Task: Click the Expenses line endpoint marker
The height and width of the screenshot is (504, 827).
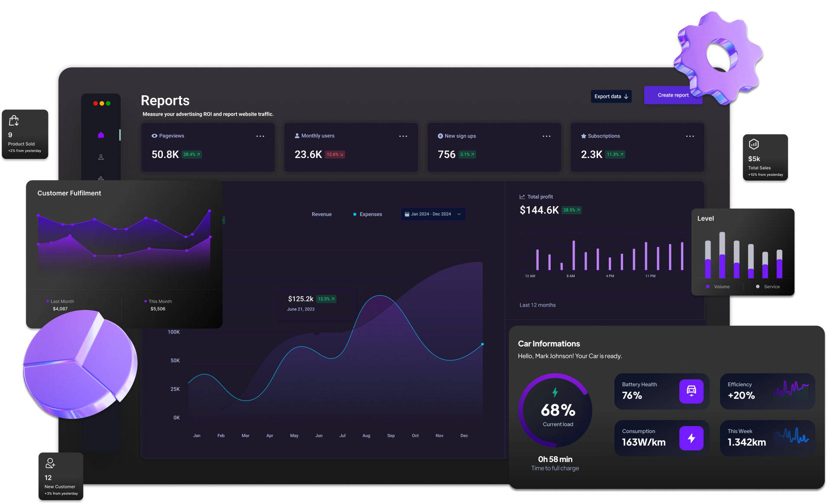Action: pyautogui.click(x=482, y=344)
